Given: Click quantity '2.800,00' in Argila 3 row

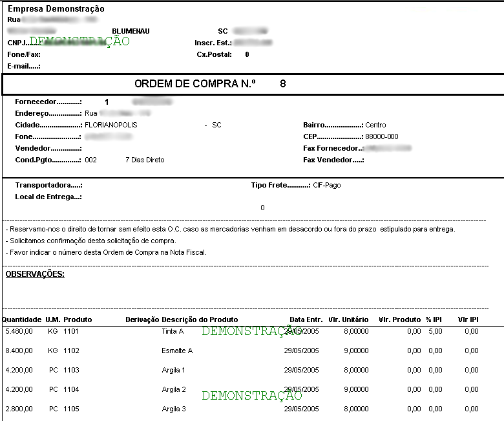Looking at the screenshot, I should 19,409.
